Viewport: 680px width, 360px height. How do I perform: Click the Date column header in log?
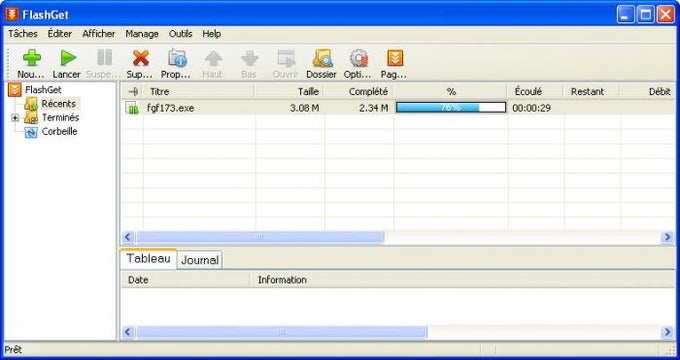point(186,280)
